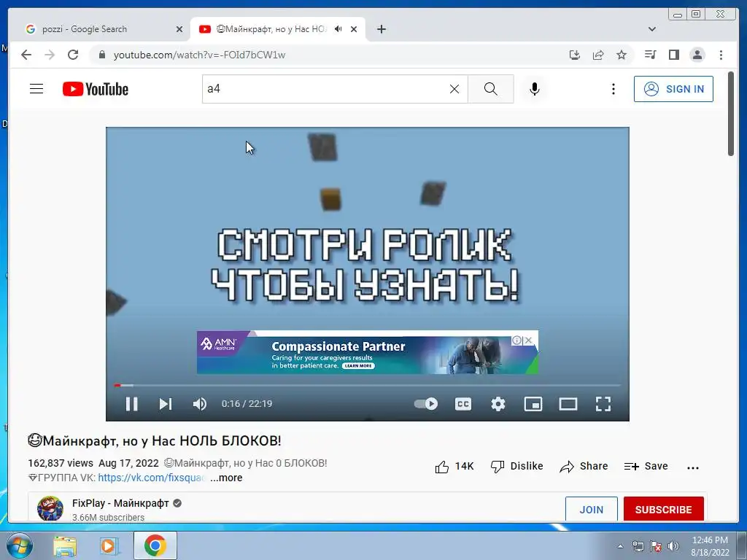Enter full screen mode

[603, 404]
